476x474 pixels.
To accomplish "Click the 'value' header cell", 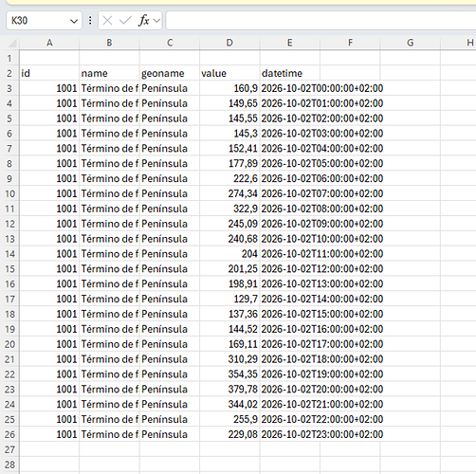I will click(229, 73).
